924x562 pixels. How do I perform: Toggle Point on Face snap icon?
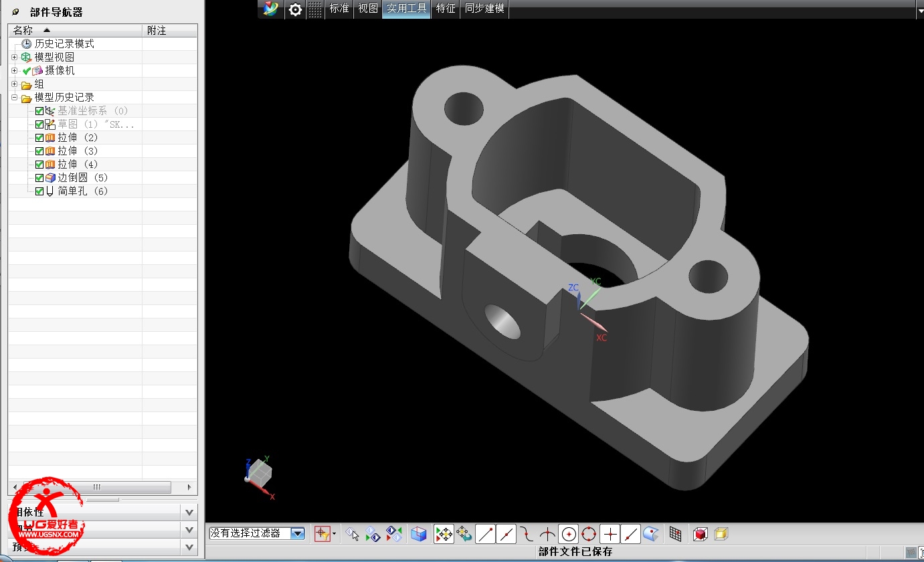tap(651, 534)
